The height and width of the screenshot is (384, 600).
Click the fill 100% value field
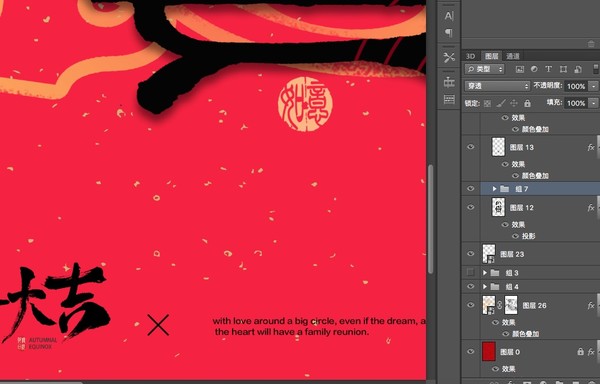coord(576,103)
